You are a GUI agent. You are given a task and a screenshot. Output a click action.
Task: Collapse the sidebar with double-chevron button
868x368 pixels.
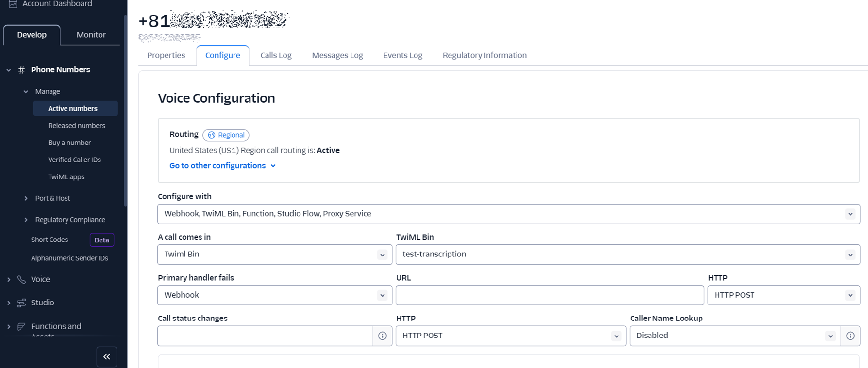(x=107, y=357)
